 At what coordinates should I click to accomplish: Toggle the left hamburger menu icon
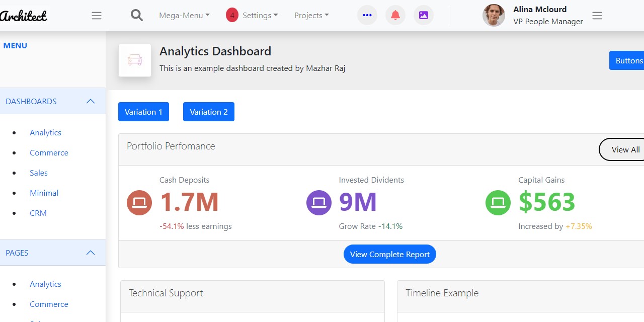tap(97, 16)
